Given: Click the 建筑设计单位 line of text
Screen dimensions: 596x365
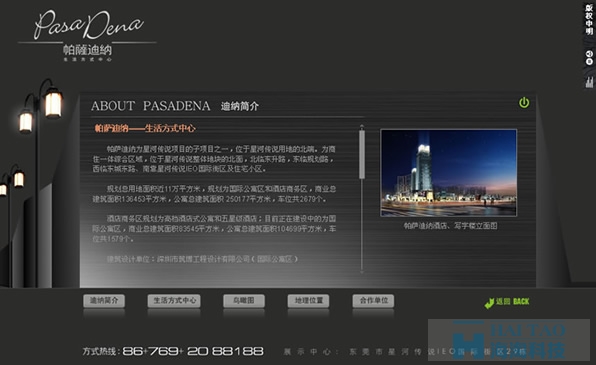Looking at the screenshot, I should (202, 259).
